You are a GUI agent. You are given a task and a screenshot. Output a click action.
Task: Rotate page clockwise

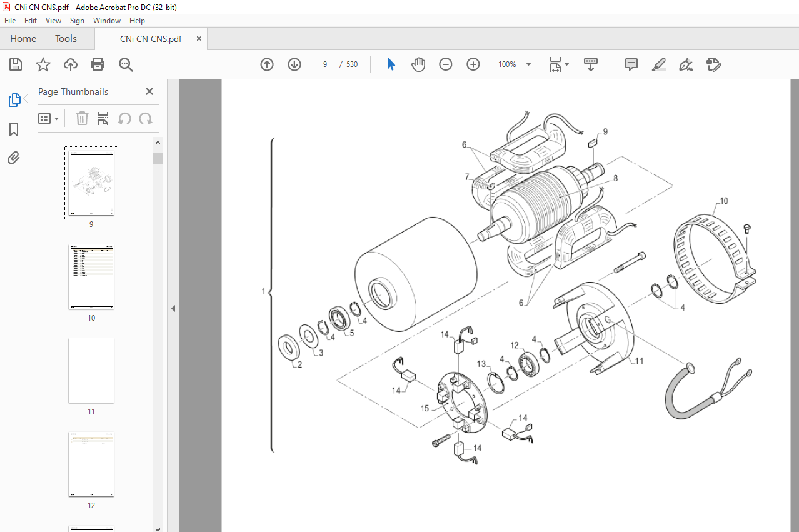(x=146, y=118)
